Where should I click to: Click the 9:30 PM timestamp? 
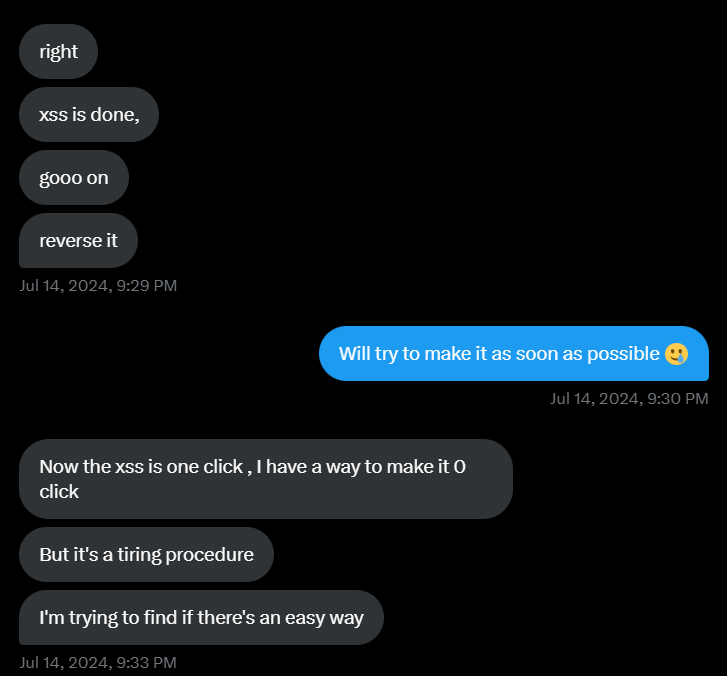pyautogui.click(x=629, y=399)
